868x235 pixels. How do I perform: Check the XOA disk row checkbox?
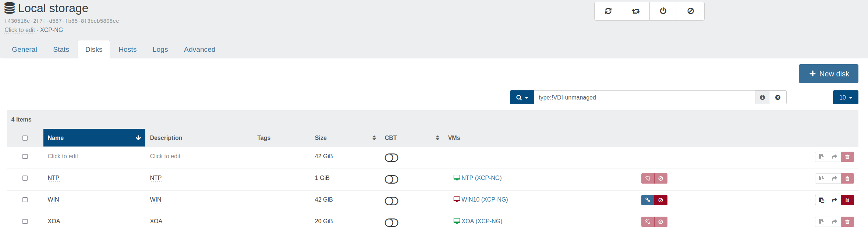(25, 221)
